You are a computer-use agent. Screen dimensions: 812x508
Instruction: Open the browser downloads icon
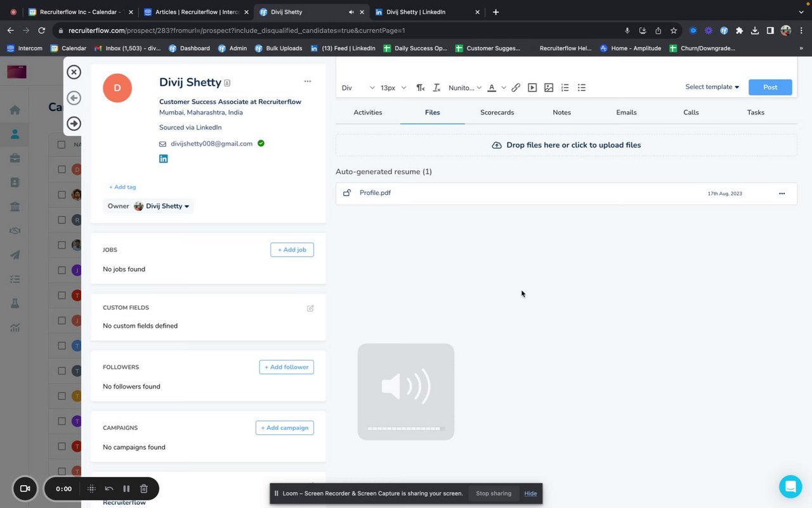point(755,30)
